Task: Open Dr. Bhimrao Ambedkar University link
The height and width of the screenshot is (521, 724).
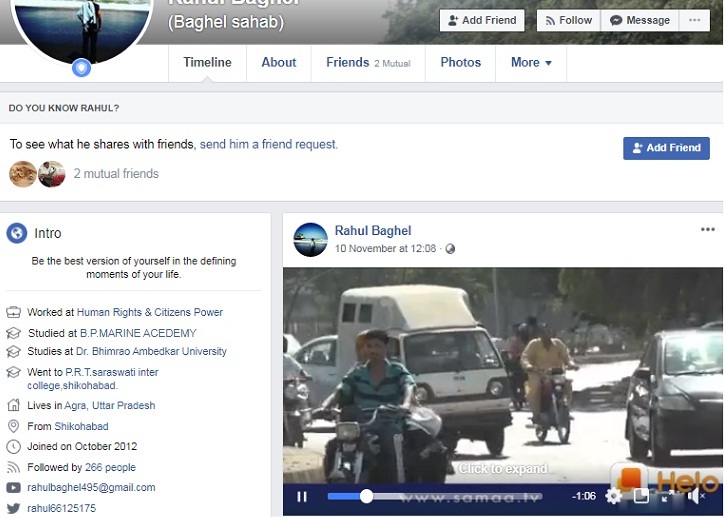Action: [151, 351]
